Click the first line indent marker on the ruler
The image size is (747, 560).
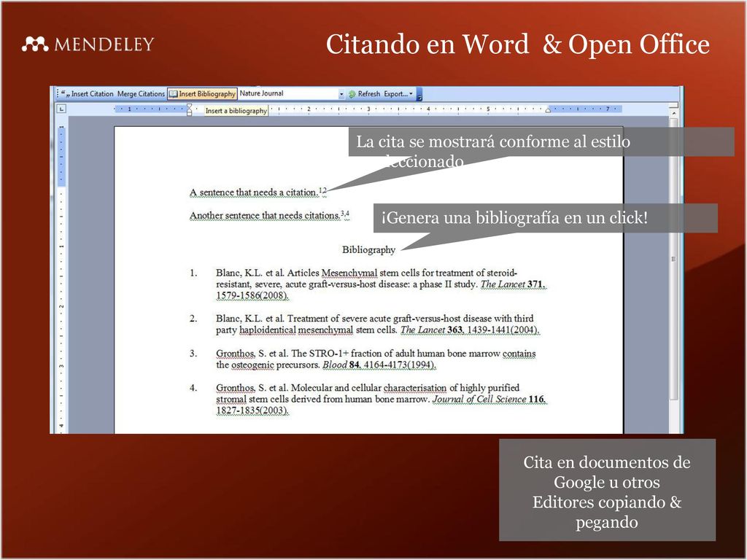click(x=189, y=106)
